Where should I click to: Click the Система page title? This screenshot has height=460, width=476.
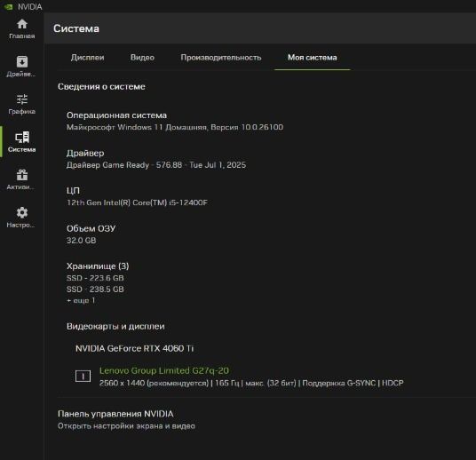click(76, 28)
